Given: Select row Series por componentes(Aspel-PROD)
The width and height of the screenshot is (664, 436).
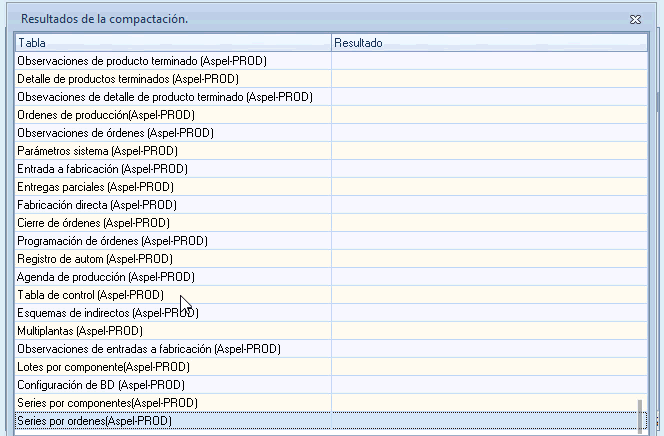Looking at the screenshot, I should tap(331, 403).
